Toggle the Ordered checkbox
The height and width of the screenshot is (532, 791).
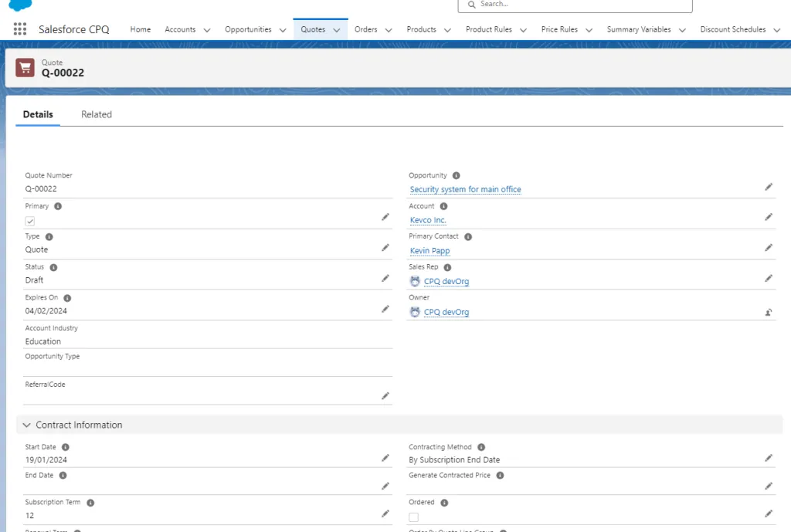click(x=414, y=517)
